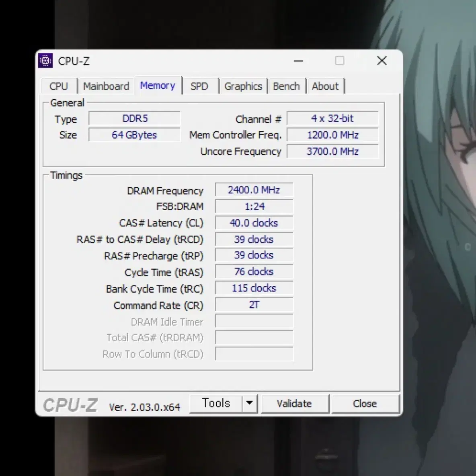Click the tRCD value box
Viewport: 476px width, 476px height.
click(x=254, y=239)
